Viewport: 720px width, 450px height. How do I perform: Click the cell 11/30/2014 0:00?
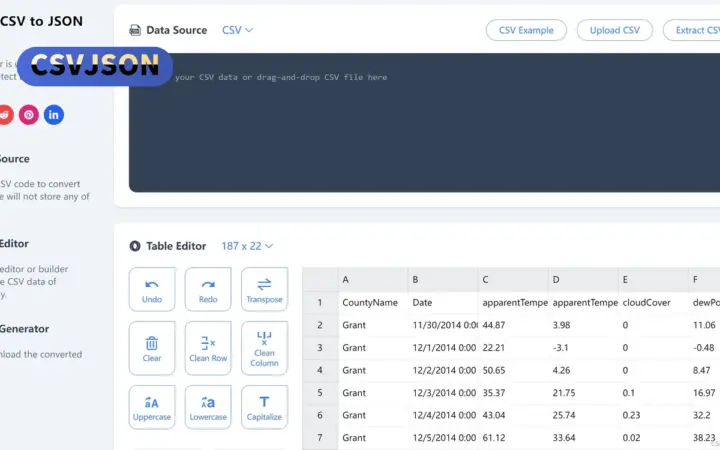pyautogui.click(x=443, y=325)
